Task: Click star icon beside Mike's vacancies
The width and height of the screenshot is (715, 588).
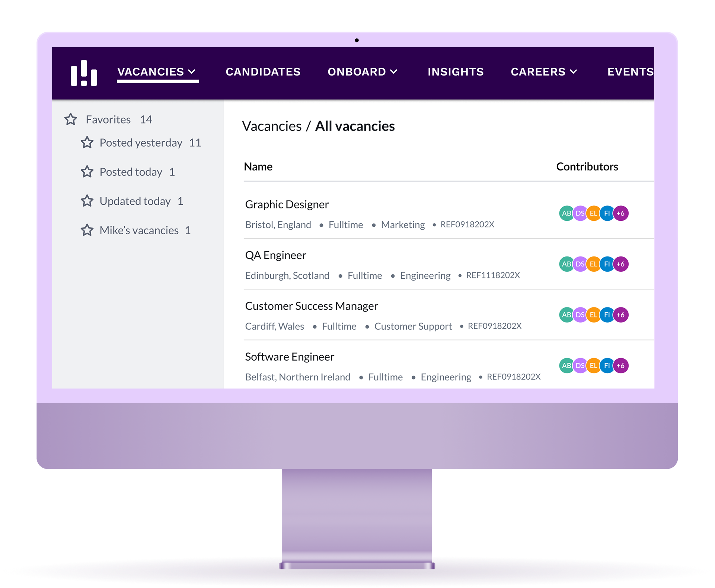Action: (87, 230)
